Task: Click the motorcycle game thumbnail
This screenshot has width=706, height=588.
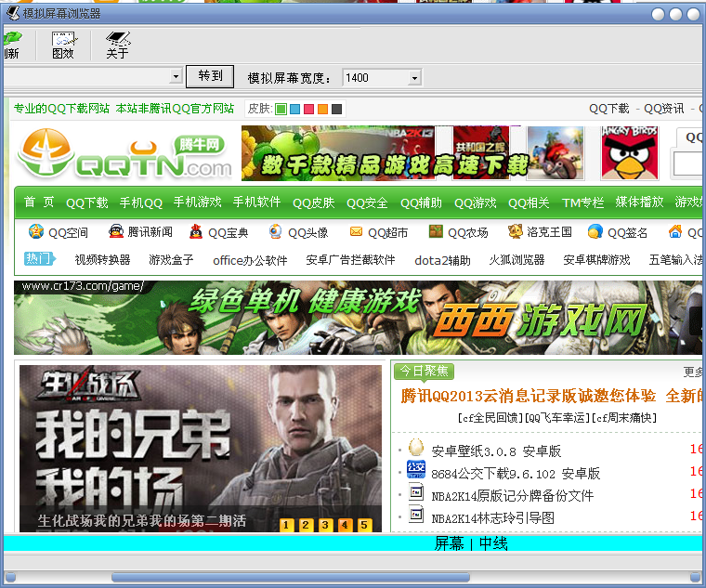Action: point(556,153)
